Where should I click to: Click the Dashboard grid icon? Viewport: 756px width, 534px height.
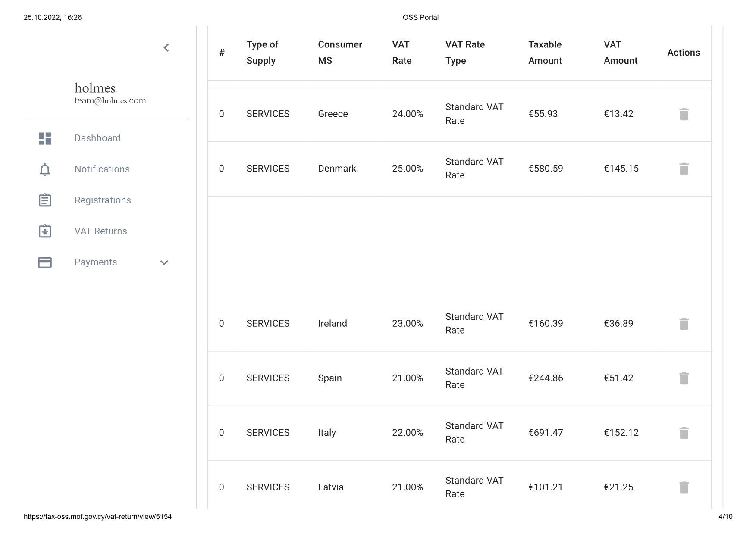tap(45, 138)
